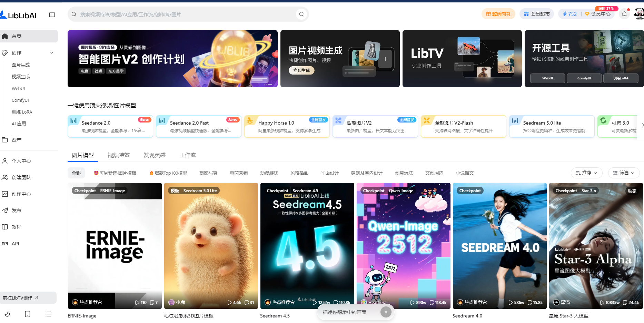
Task: Open 会员中心 button
Action: [598, 14]
